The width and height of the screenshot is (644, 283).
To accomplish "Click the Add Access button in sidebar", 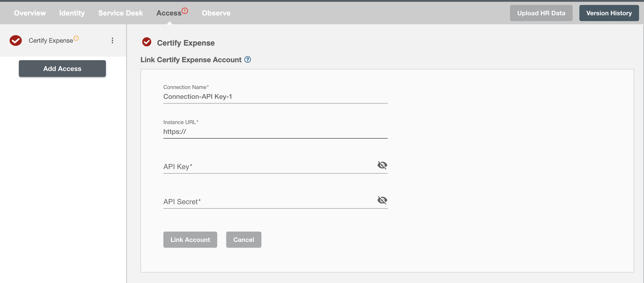I will coord(62,68).
